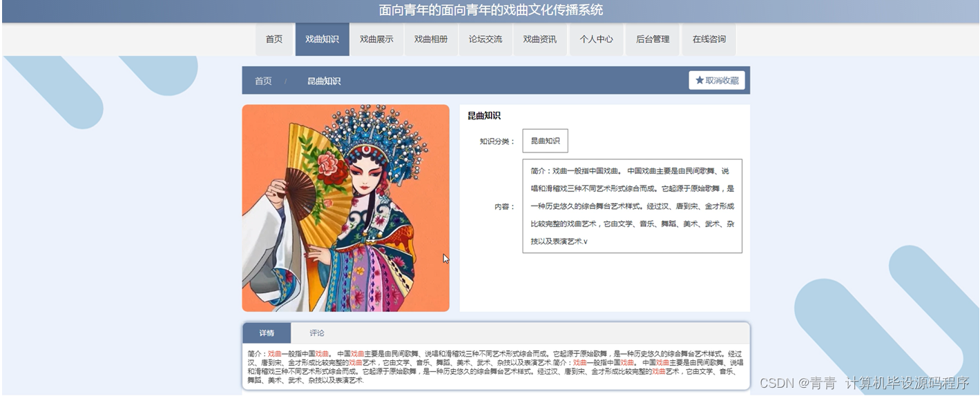
Task: Select the 戏曲知识 navigation item
Action: [x=322, y=39]
